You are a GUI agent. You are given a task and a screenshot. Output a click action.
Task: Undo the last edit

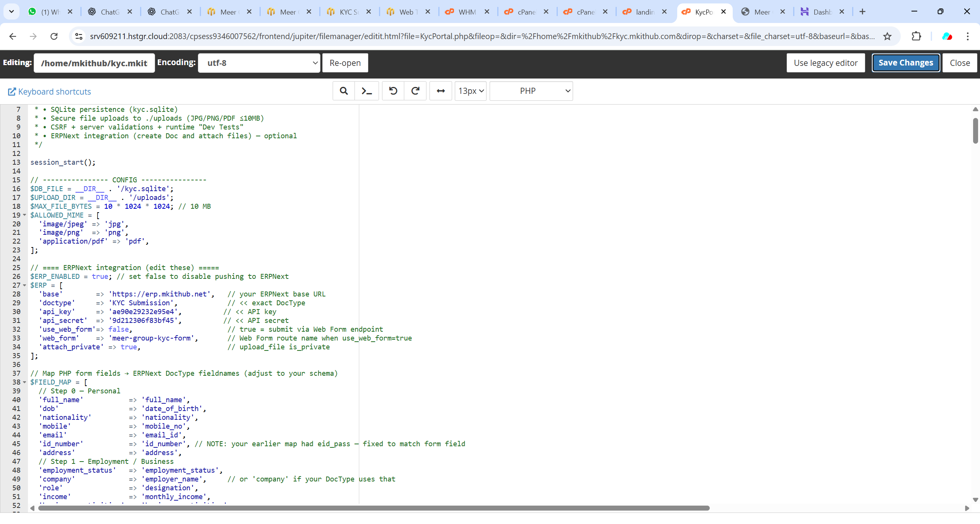click(x=393, y=91)
